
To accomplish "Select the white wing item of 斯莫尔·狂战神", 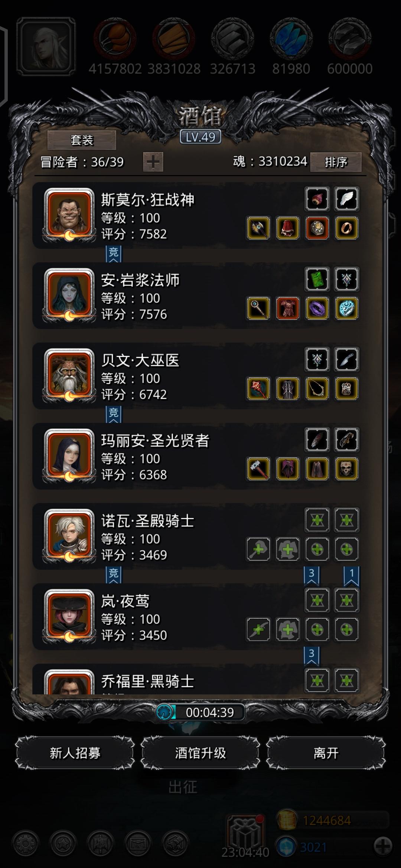I will click(x=346, y=199).
